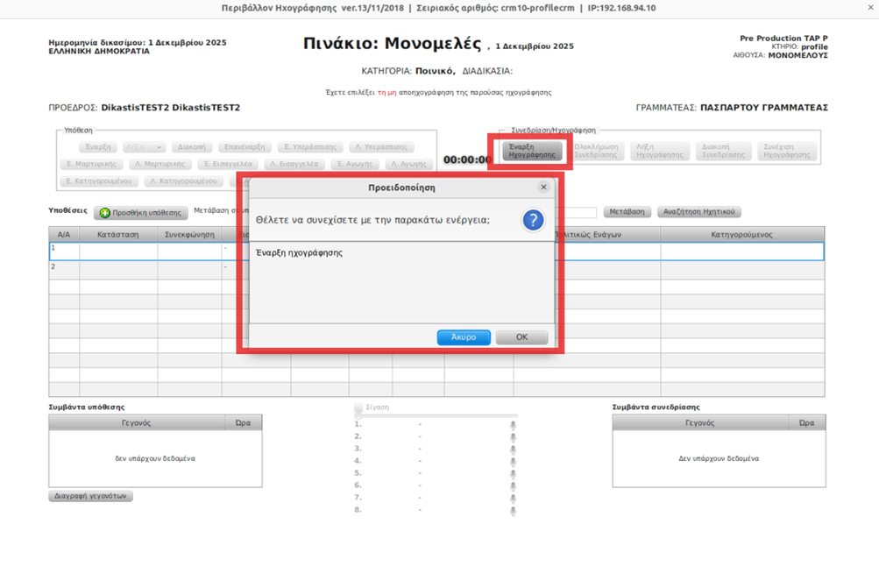The width and height of the screenshot is (879, 588).
Task: Click the Μετάβαση button
Action: (627, 212)
